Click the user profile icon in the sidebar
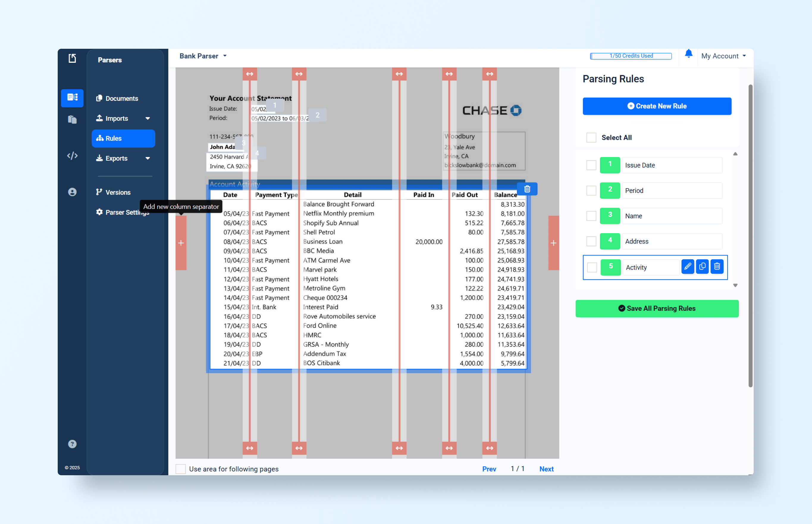 (72, 192)
